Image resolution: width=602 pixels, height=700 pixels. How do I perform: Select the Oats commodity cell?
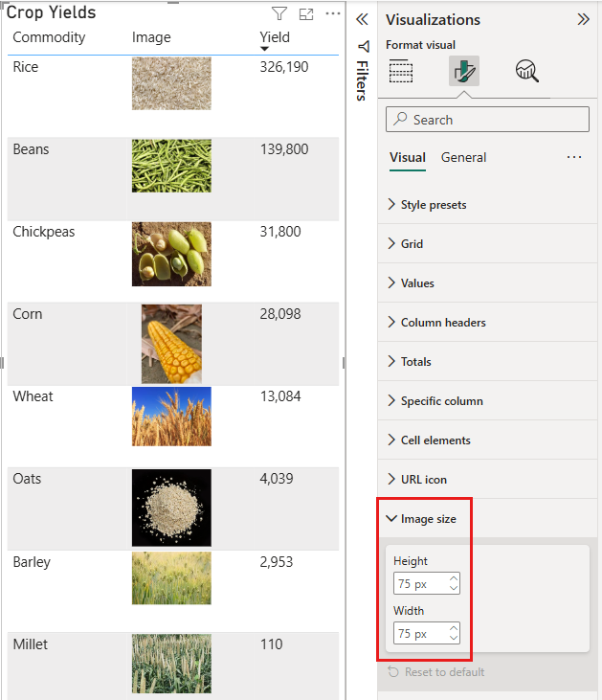click(x=27, y=479)
